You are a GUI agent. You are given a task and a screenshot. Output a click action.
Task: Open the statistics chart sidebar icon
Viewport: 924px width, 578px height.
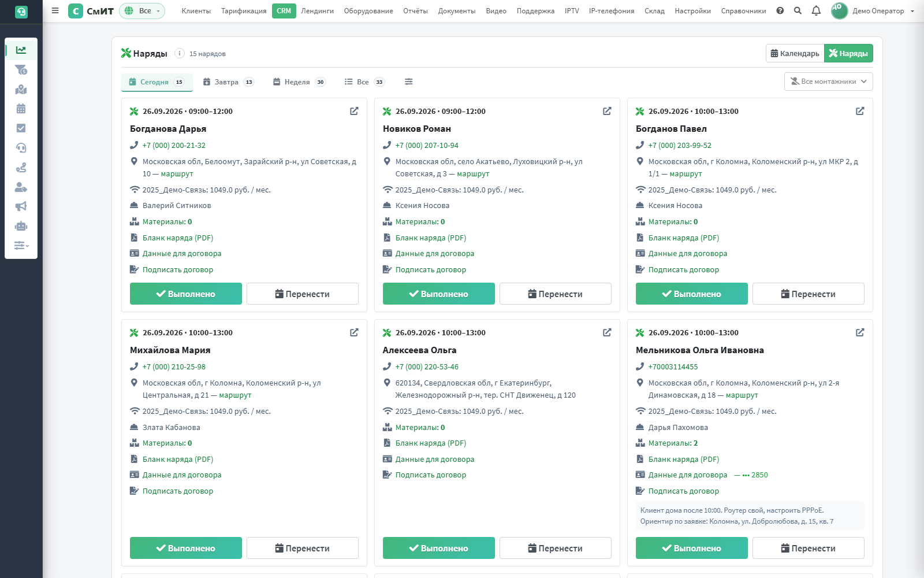point(21,50)
